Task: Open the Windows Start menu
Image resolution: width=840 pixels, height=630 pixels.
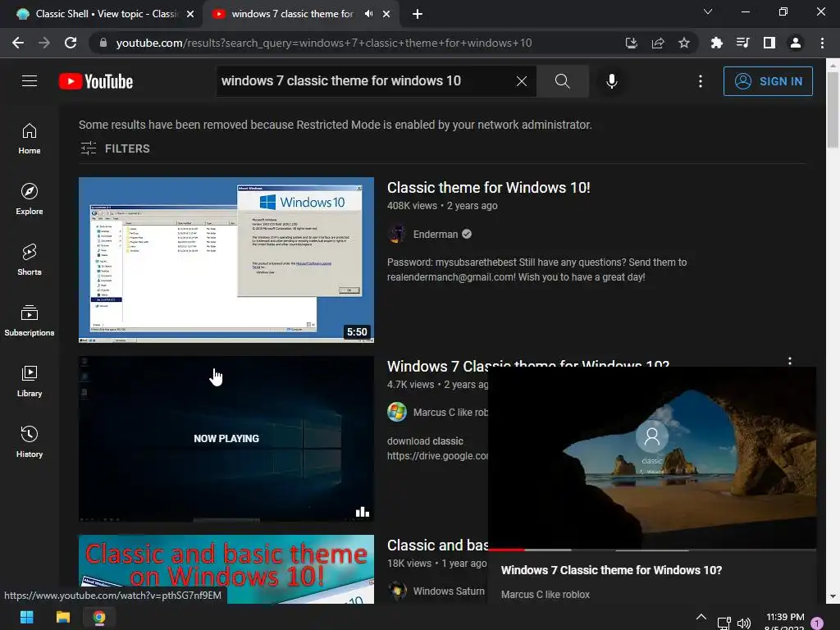Action: [27, 617]
